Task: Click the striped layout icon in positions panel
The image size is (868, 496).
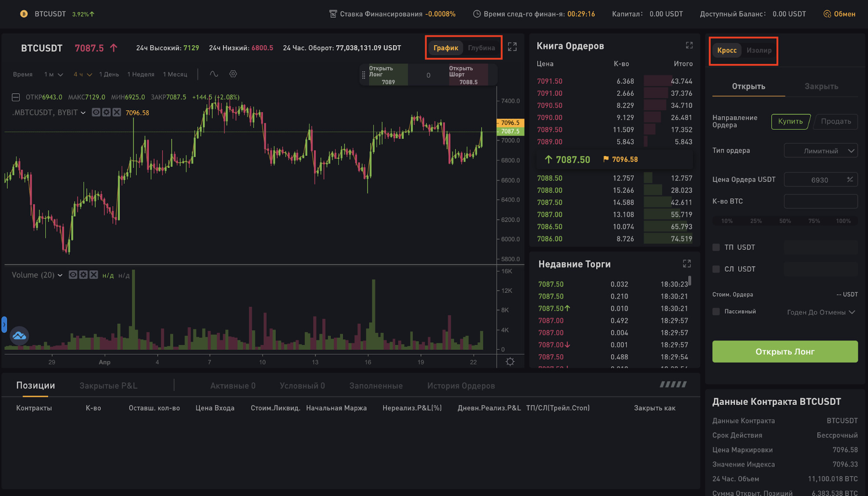Action: pyautogui.click(x=673, y=384)
